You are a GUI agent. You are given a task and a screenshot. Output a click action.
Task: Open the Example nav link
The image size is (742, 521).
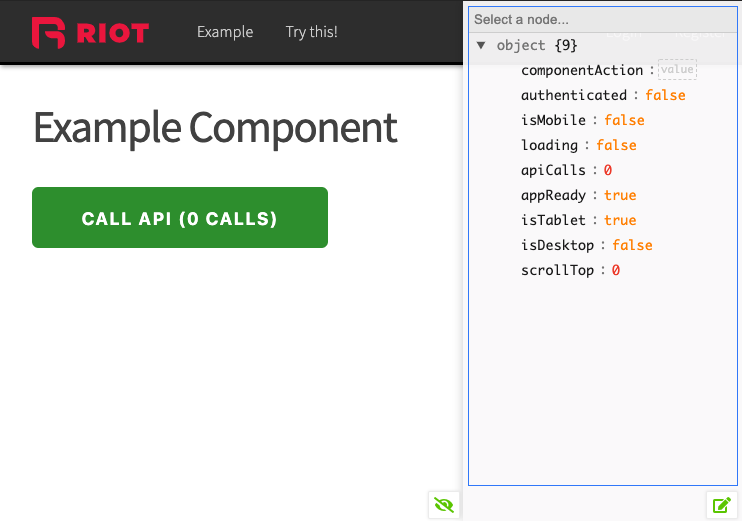point(225,32)
